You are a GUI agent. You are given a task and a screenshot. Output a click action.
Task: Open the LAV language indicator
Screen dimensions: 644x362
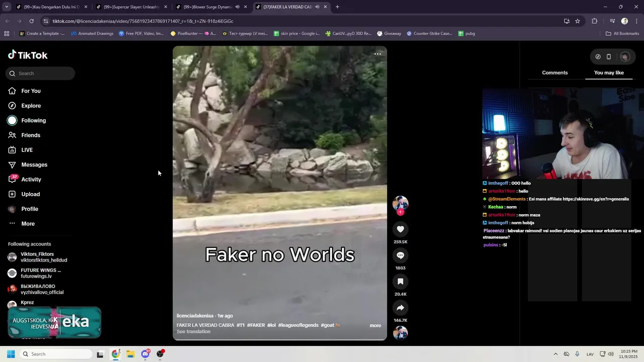point(590,354)
